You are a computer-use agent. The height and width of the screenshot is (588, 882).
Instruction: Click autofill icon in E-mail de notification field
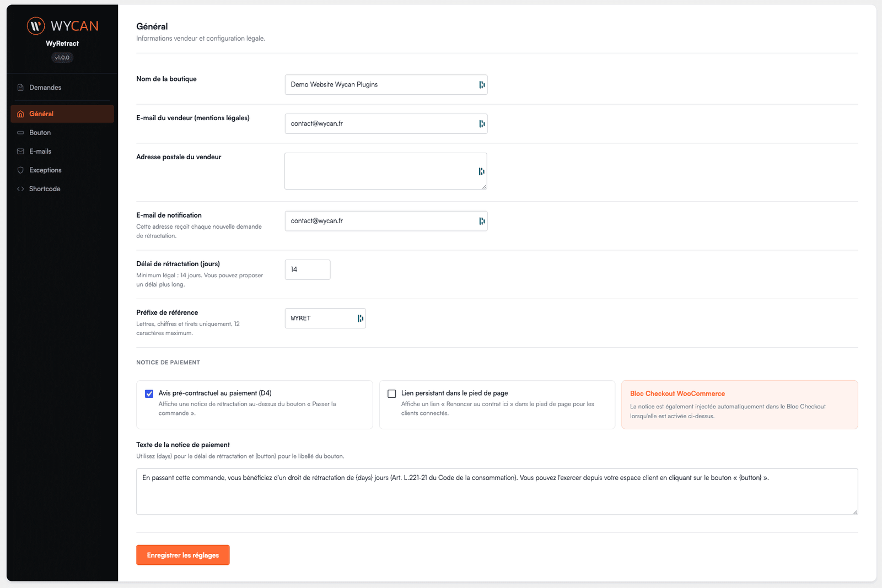482,221
